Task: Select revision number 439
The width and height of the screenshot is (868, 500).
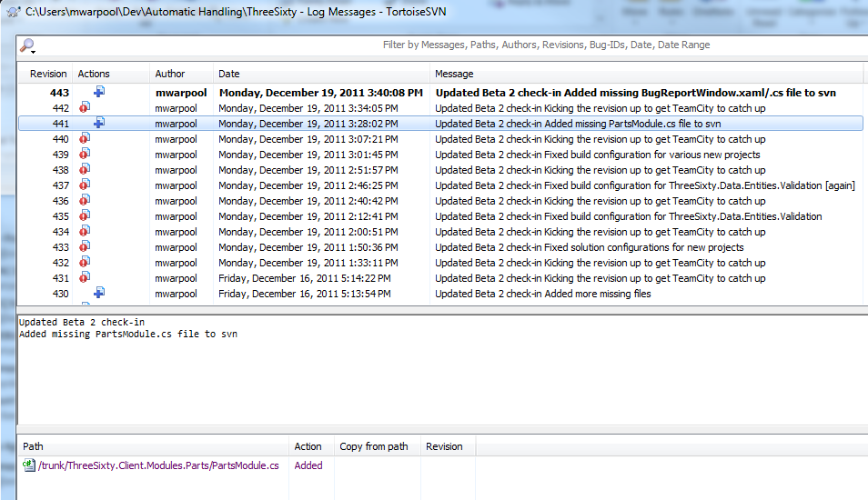Action: (x=61, y=155)
